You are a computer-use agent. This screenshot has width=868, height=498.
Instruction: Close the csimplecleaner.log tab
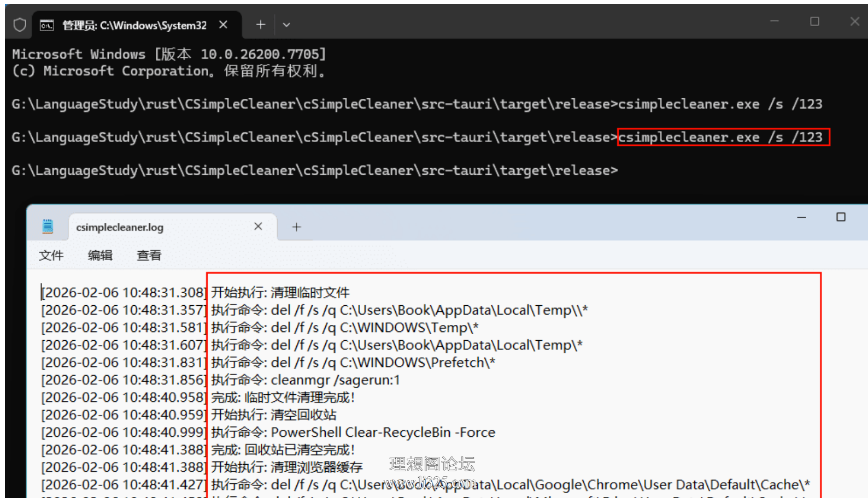(x=258, y=226)
